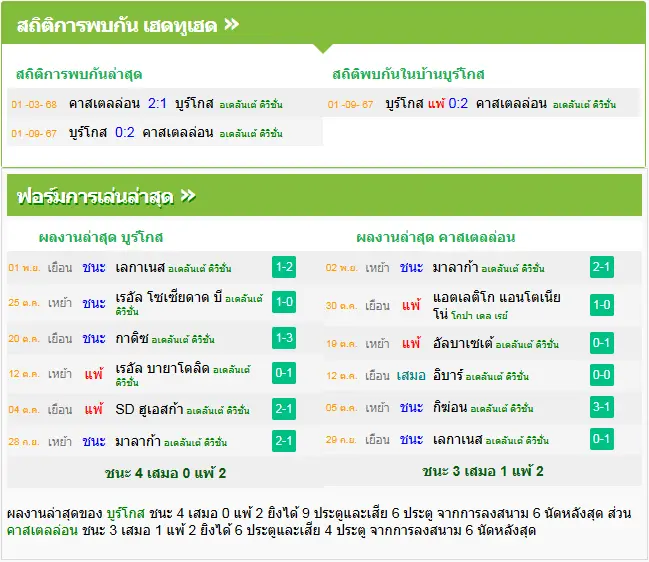Click the กาดิซ opponent name
This screenshot has width=649, height=562.
tap(132, 339)
